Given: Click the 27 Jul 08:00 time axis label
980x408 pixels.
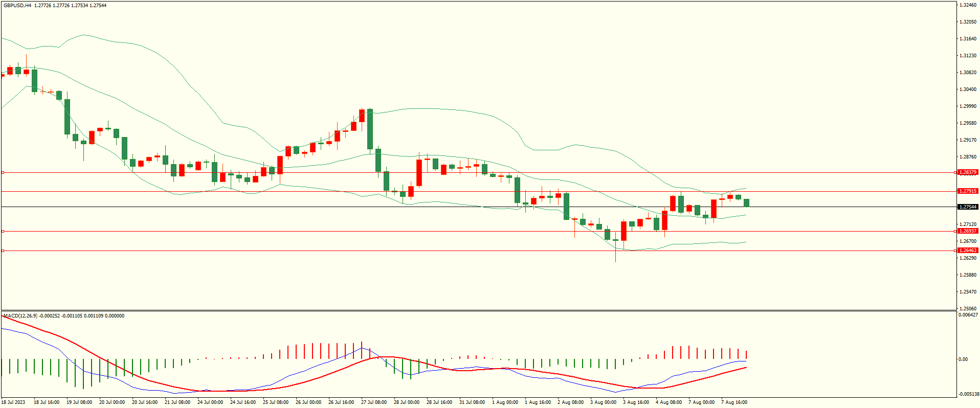Looking at the screenshot, I should tap(374, 402).
